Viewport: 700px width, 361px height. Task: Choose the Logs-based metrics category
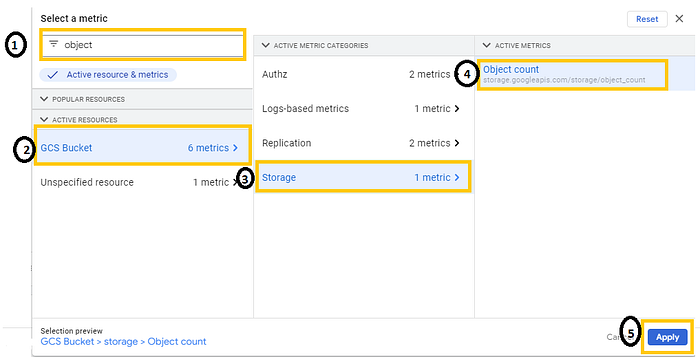click(x=364, y=109)
